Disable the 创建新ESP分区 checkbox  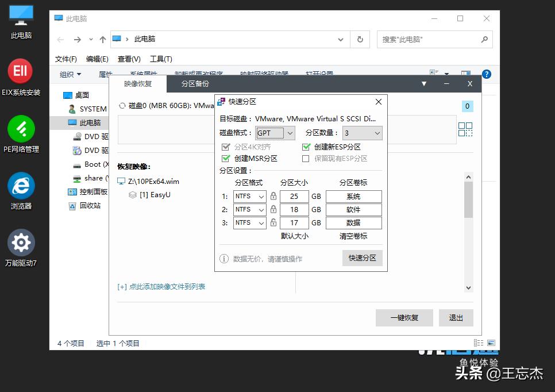pos(306,147)
